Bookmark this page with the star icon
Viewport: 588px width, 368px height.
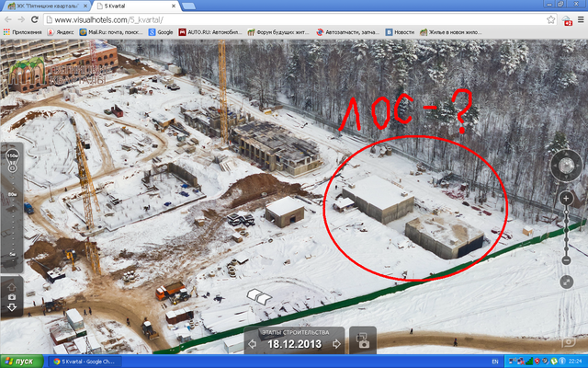pyautogui.click(x=550, y=19)
